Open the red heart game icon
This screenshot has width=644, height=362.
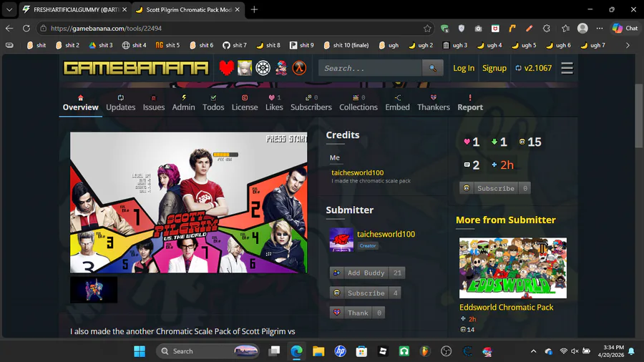point(226,68)
